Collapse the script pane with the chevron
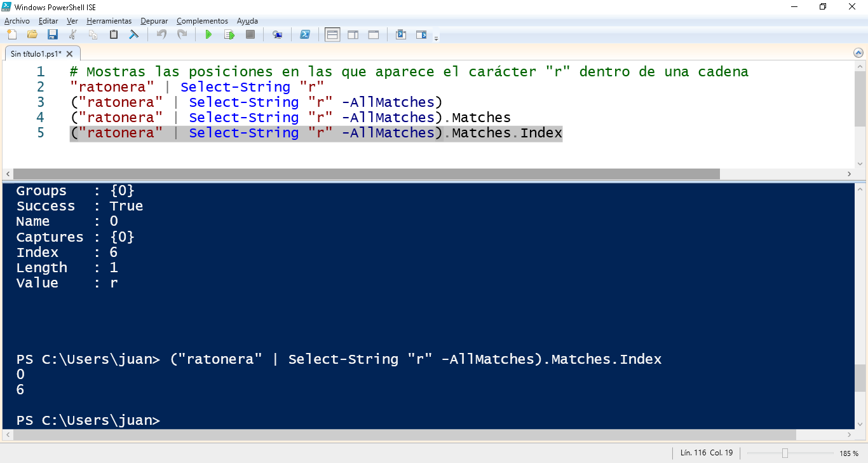 point(857,53)
